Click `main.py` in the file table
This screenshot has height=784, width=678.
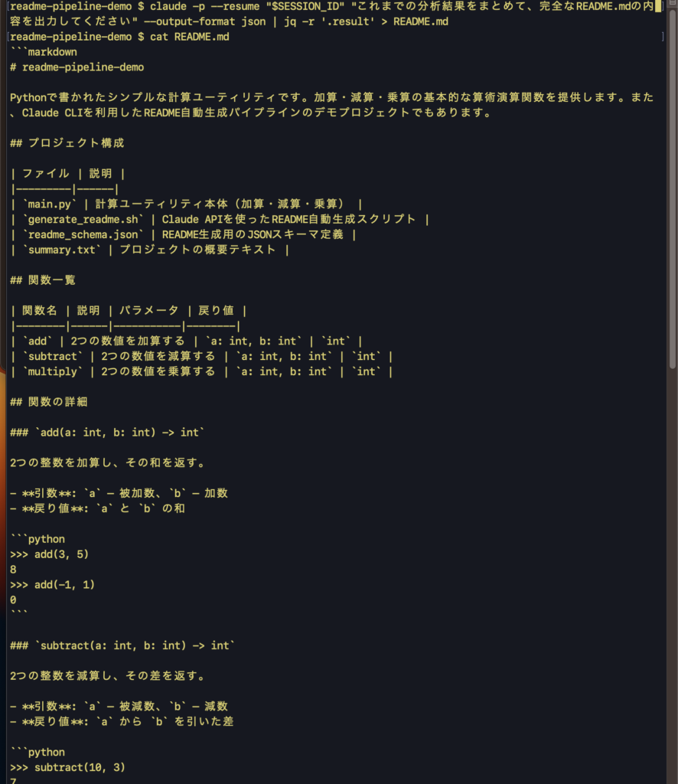(50, 204)
